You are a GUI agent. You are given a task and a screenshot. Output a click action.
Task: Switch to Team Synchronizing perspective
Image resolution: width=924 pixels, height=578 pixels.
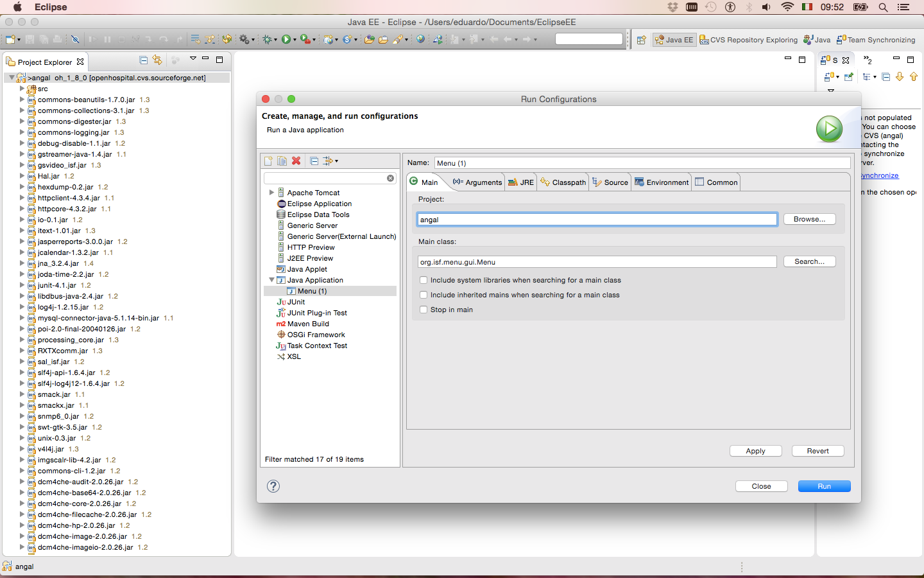(x=876, y=40)
